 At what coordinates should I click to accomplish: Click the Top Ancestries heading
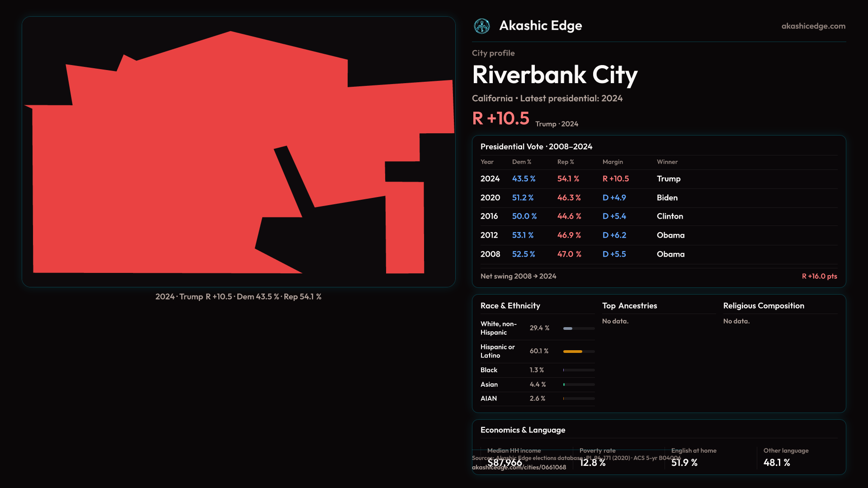629,306
